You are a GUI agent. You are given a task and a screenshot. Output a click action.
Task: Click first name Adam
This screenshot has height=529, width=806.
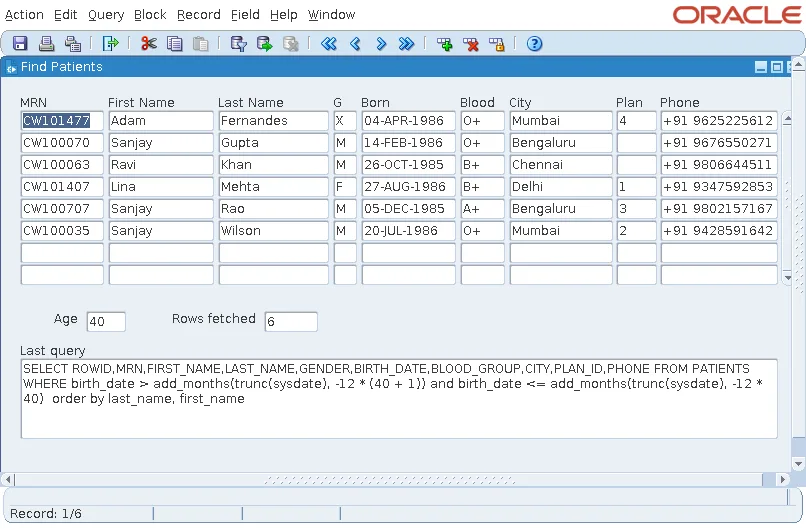click(x=161, y=121)
